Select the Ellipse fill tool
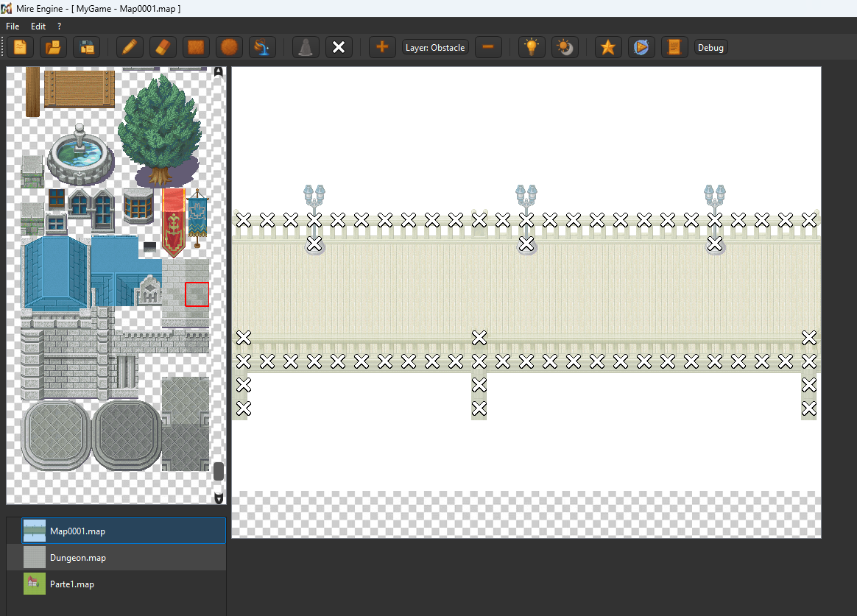The height and width of the screenshot is (616, 857). [229, 48]
